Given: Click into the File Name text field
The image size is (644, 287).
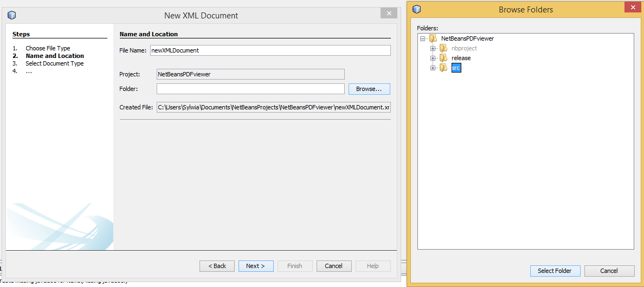Looking at the screenshot, I should [270, 50].
